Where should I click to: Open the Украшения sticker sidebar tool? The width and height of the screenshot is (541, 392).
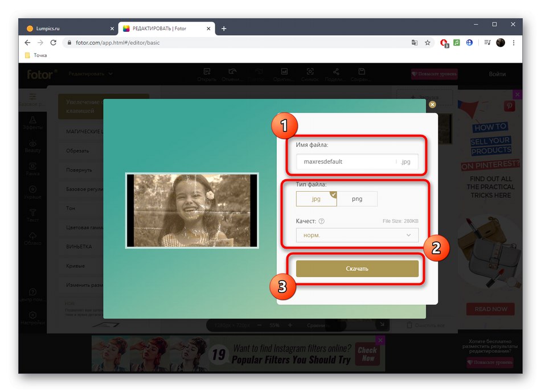(32, 192)
